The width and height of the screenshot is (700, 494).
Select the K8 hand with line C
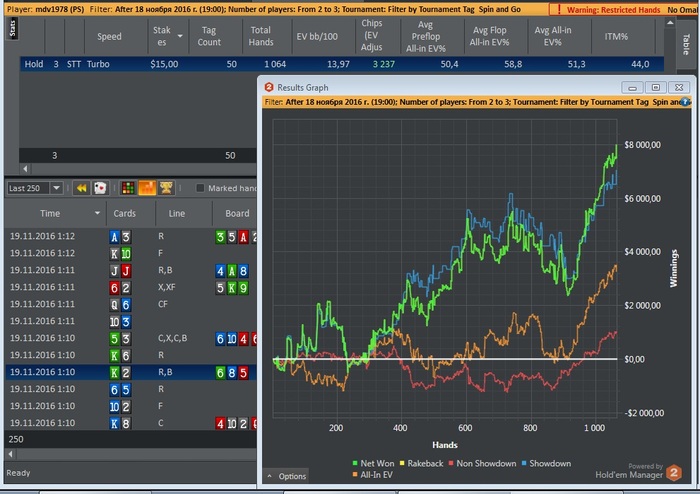click(x=131, y=423)
